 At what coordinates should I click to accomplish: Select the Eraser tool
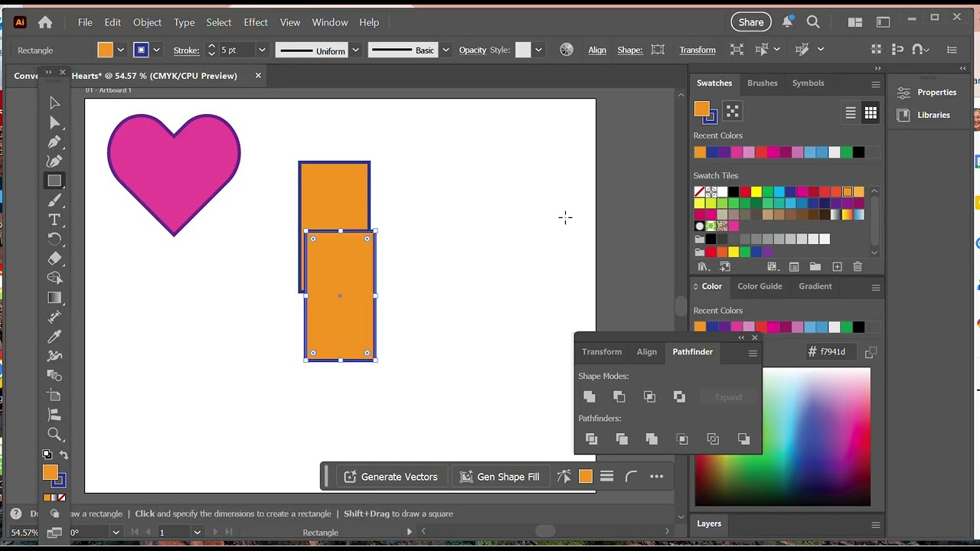point(54,259)
